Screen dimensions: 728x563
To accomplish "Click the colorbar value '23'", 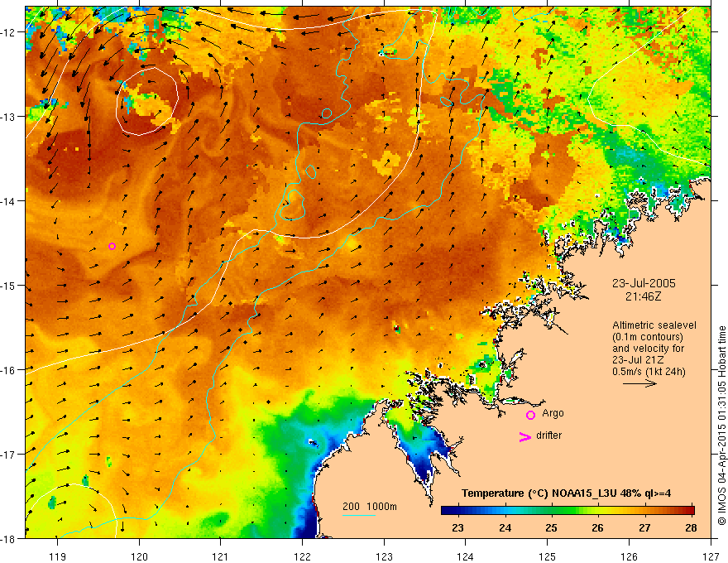I will 457,527.
